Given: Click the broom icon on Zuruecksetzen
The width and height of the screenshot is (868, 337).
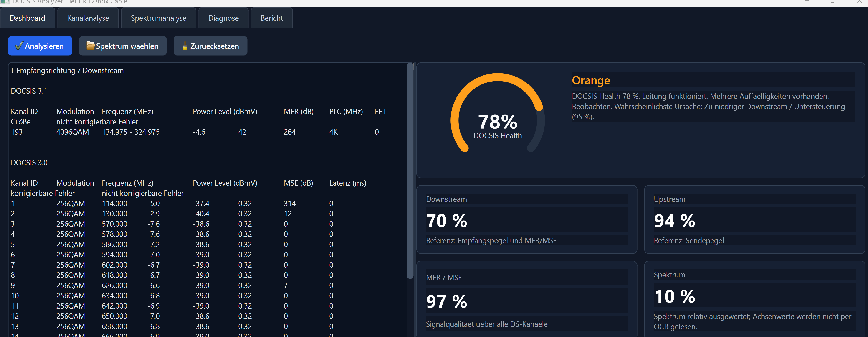Looking at the screenshot, I should pos(185,46).
